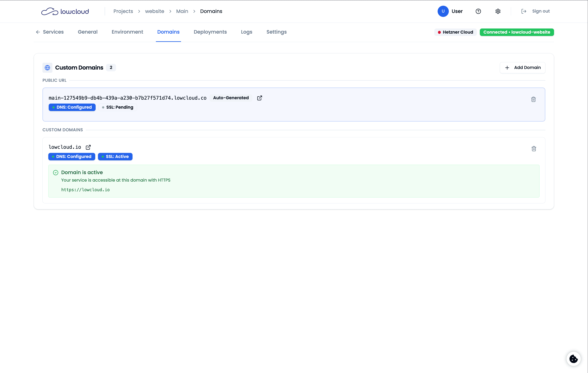Click the green check icon in active notice
588x373 pixels.
(56, 173)
